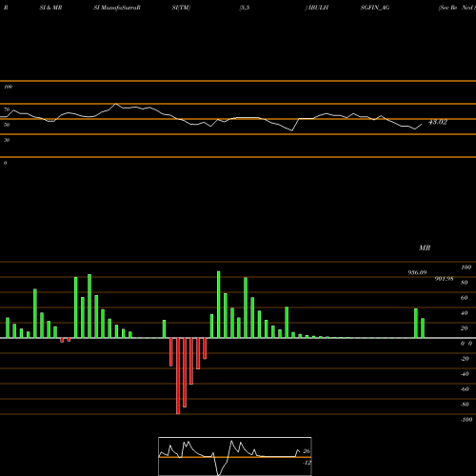Click the MR axis label -80
Viewport: 476px width, 476px height.
465,405
